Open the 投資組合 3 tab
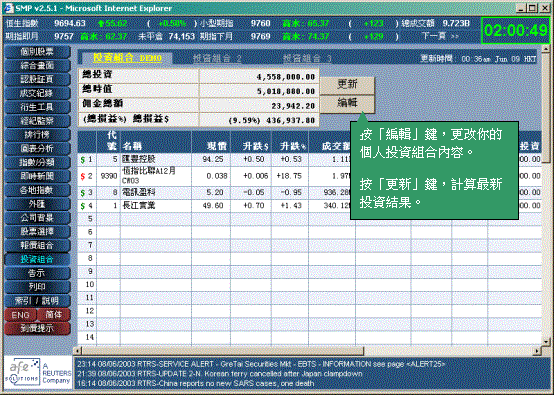Viewport: 554px width, 395px height. click(x=307, y=58)
